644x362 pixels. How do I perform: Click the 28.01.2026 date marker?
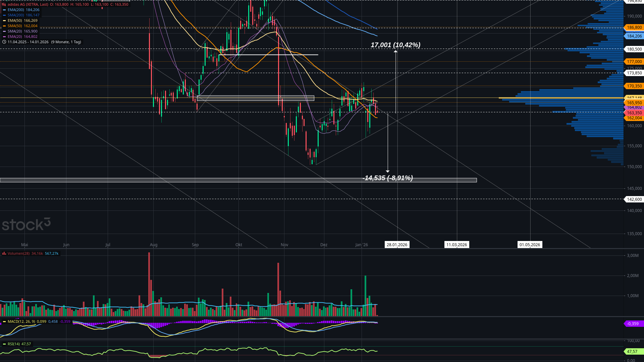coord(397,245)
